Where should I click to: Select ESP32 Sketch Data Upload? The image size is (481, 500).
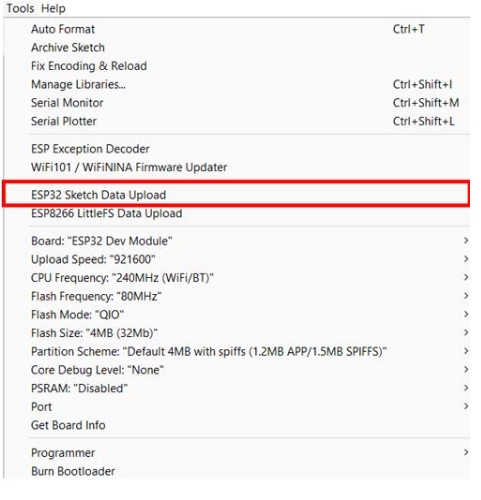point(236,195)
